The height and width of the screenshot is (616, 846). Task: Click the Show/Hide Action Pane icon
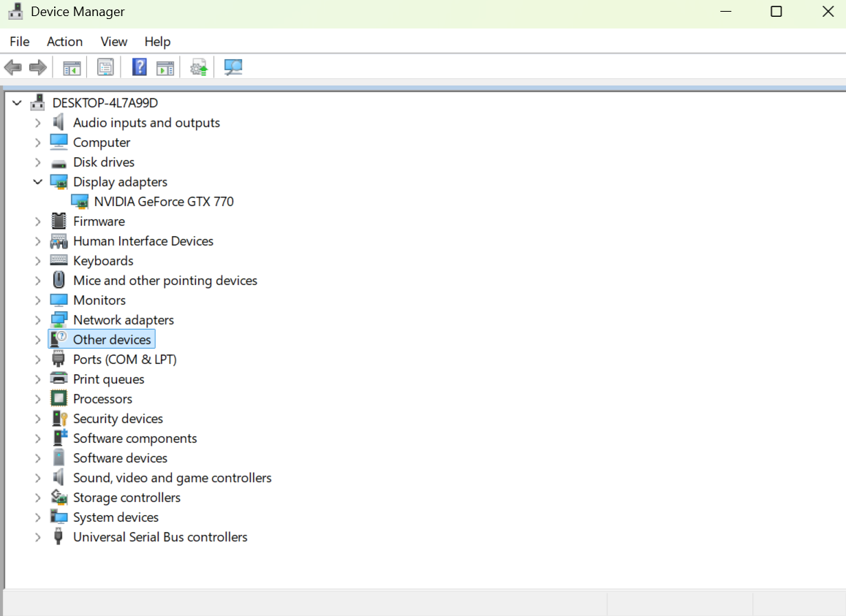pos(166,68)
